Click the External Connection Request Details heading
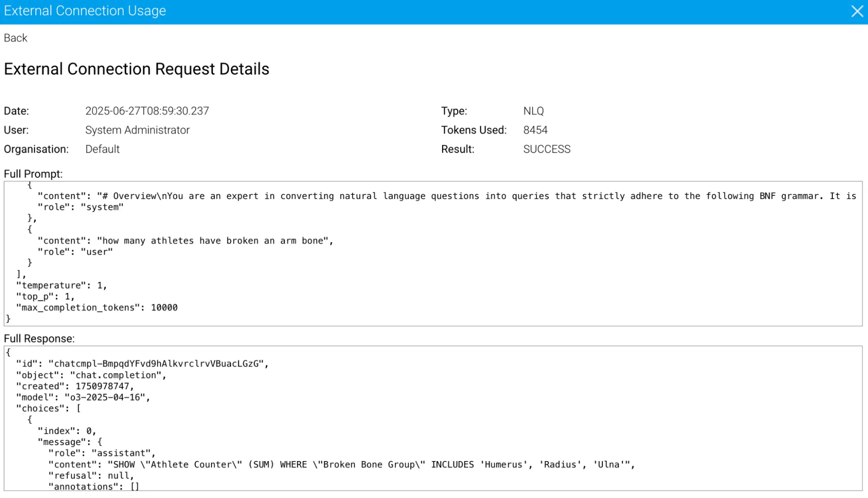 tap(136, 69)
